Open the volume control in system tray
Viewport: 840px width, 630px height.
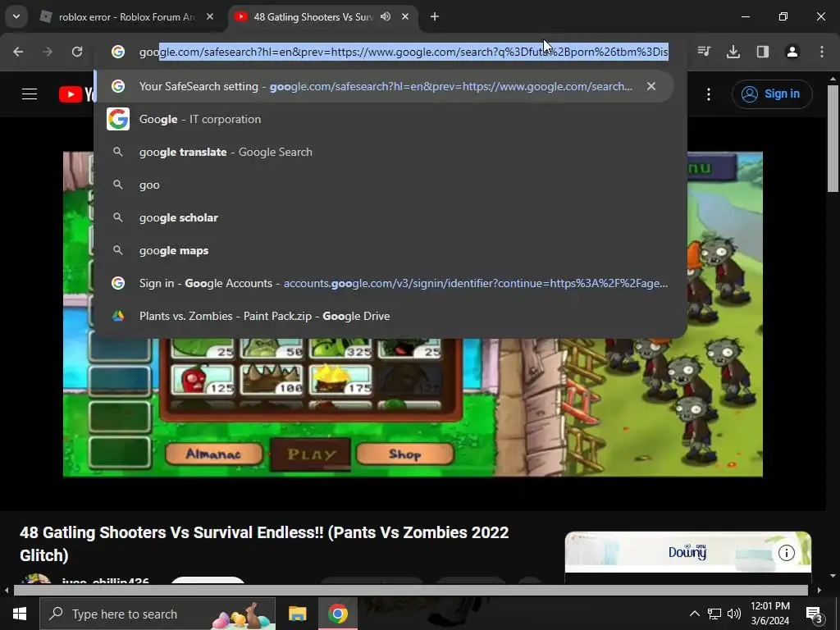tap(734, 614)
